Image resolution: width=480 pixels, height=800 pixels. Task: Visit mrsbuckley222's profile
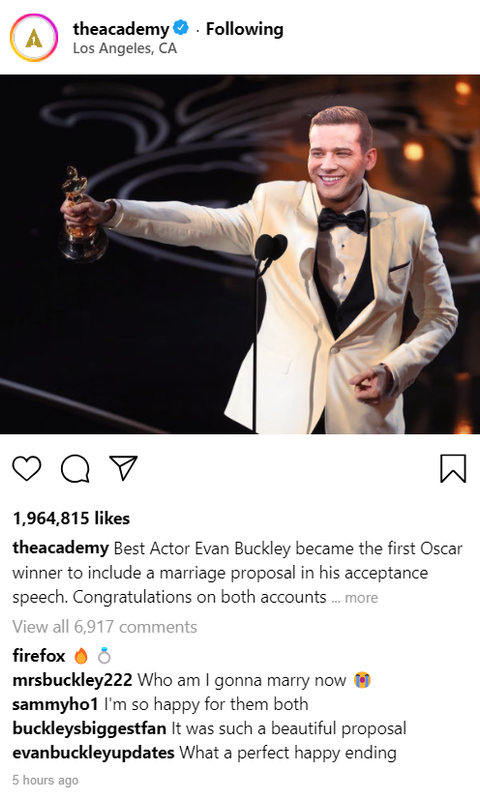tap(72, 680)
